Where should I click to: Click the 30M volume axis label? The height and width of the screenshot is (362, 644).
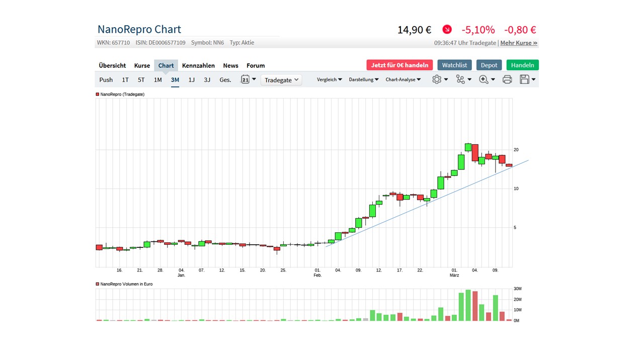517,289
